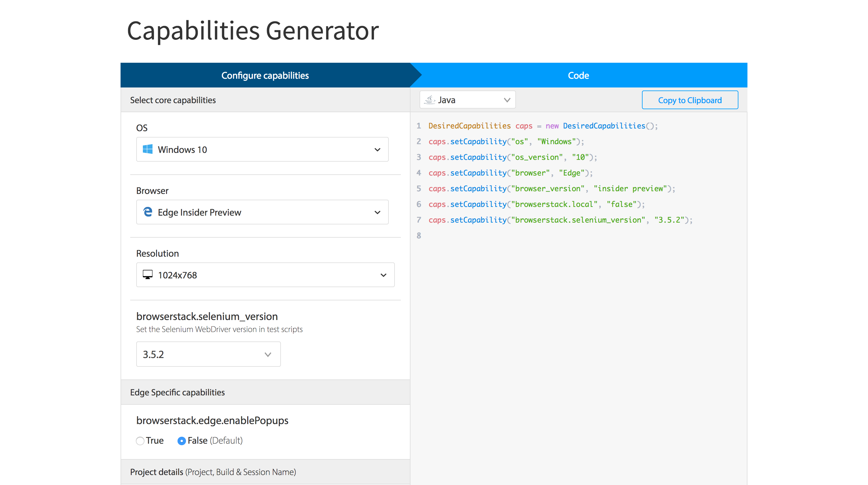Click the Browser dropdown chevron arrow
868x485 pixels.
[377, 212]
